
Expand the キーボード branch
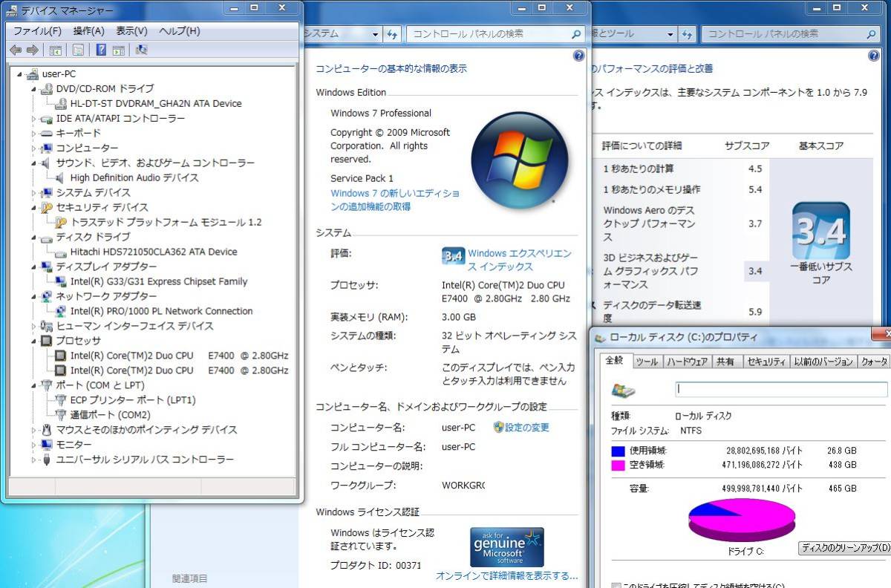click(x=33, y=133)
